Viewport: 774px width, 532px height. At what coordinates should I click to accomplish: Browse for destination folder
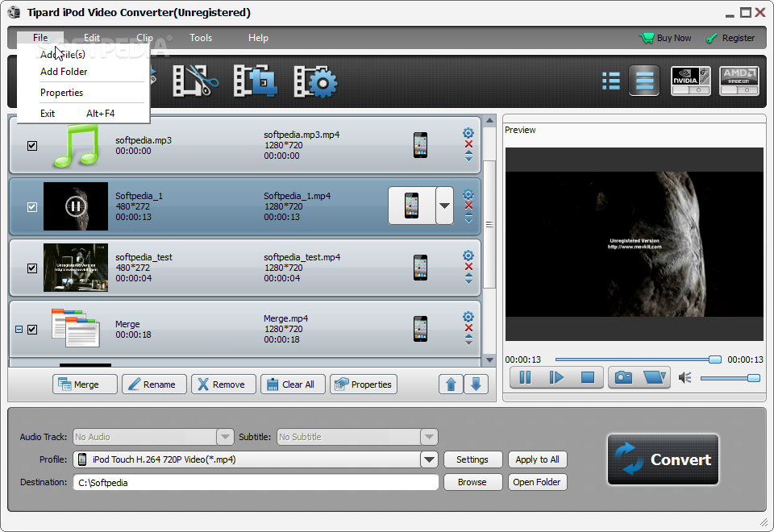pyautogui.click(x=472, y=482)
